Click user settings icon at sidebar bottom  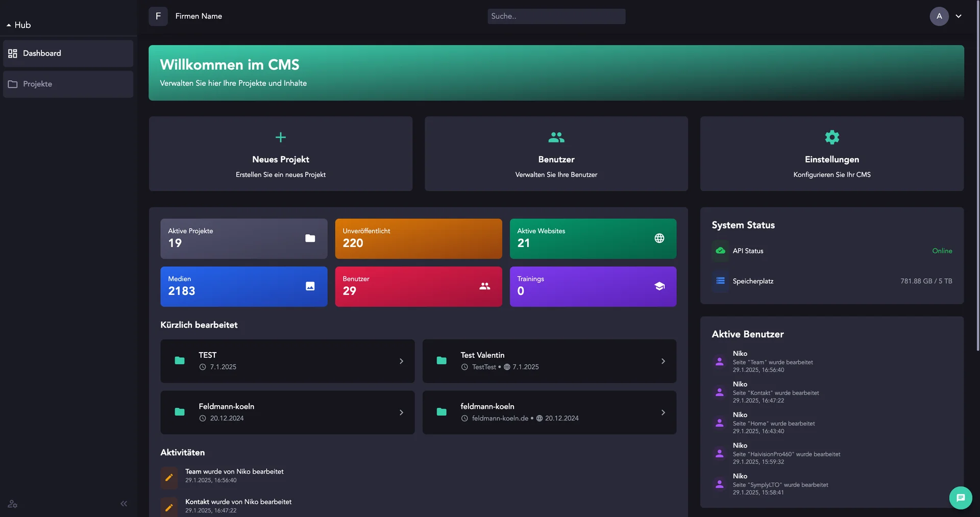12,504
